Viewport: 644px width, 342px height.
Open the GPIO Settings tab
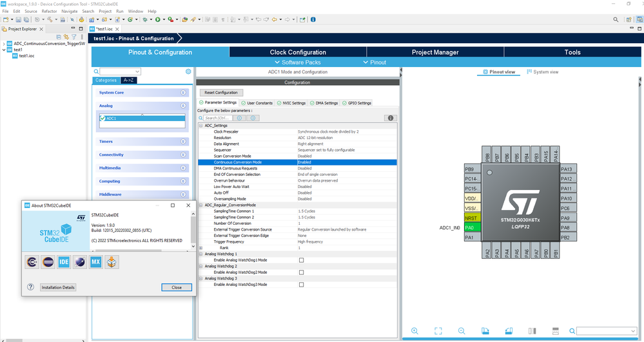(356, 103)
